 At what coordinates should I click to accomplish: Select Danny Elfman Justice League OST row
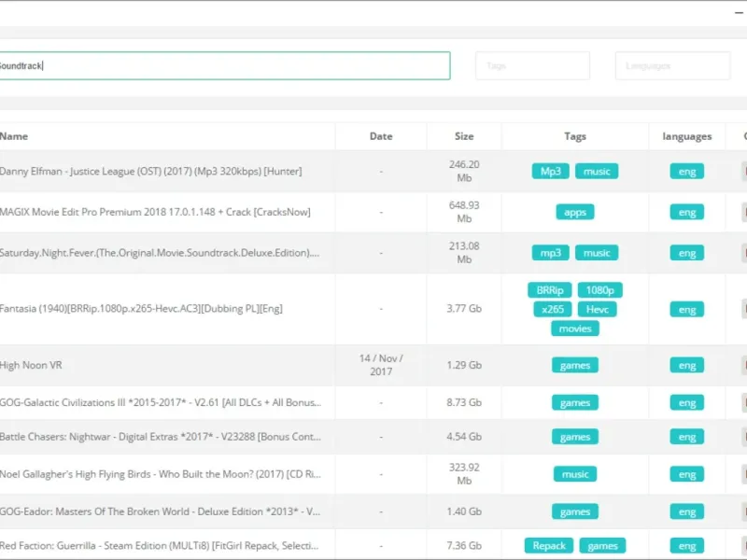point(373,171)
